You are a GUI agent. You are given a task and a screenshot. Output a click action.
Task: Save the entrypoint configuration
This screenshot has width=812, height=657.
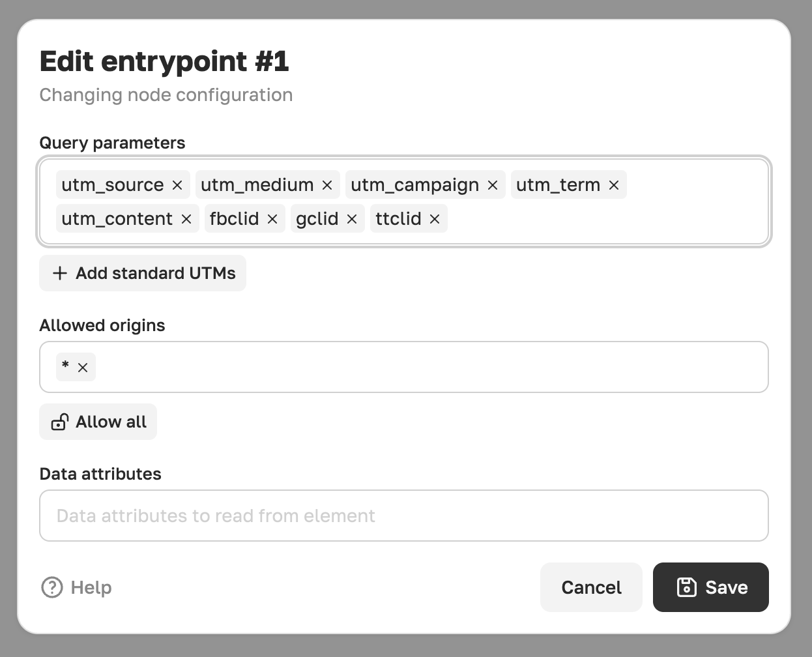711,587
